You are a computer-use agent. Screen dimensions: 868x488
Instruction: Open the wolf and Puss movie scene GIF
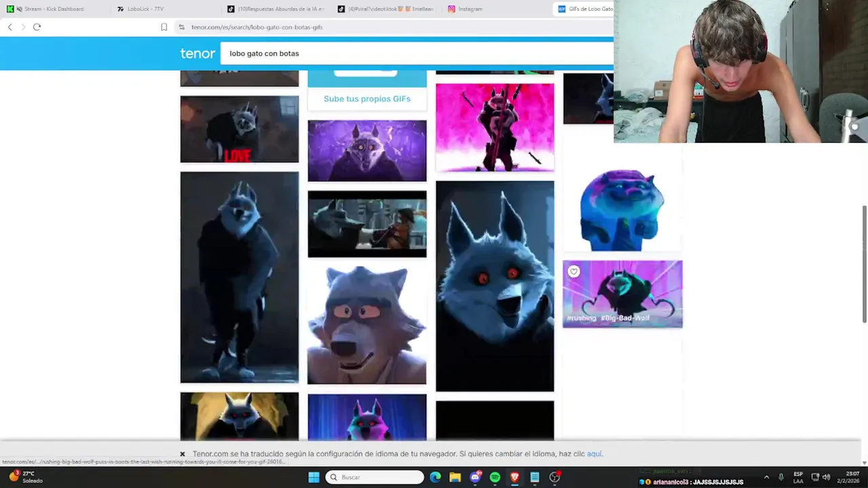coord(367,224)
